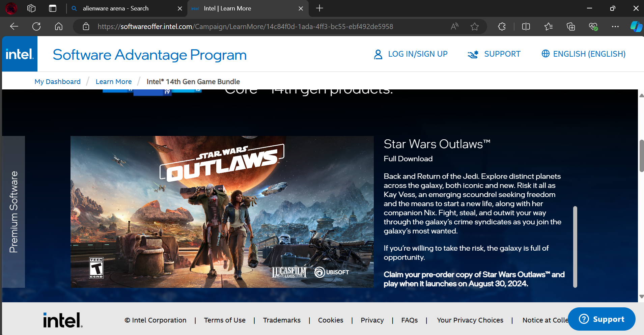Select the Intel Learn More tab
644x335 pixels.
(247, 8)
